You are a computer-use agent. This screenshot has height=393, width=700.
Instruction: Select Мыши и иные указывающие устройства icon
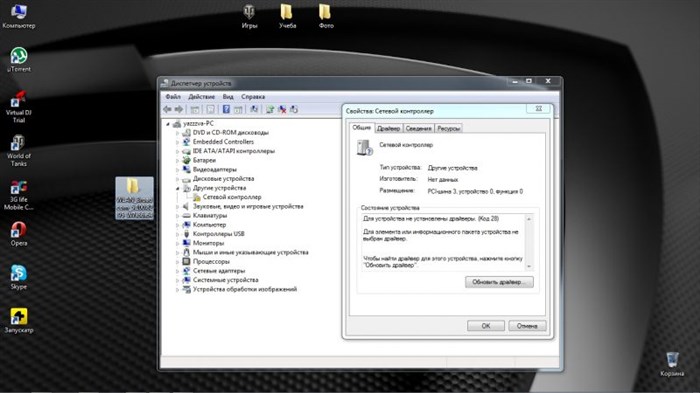coord(187,252)
